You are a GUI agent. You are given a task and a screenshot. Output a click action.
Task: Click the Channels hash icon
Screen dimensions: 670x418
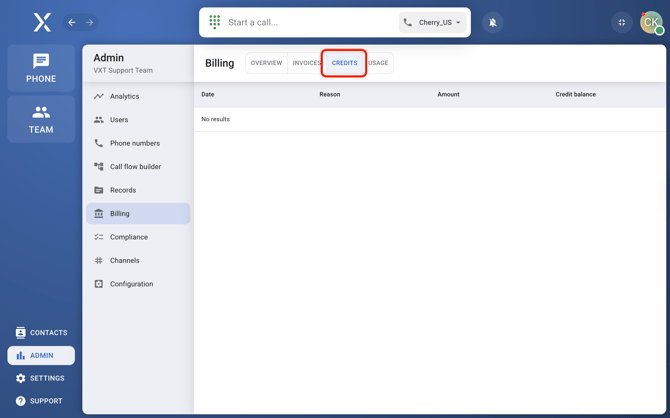(x=99, y=260)
